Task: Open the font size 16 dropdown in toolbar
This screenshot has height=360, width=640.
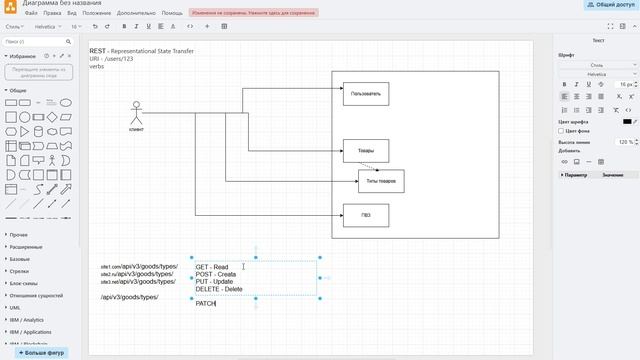Action: [x=76, y=27]
